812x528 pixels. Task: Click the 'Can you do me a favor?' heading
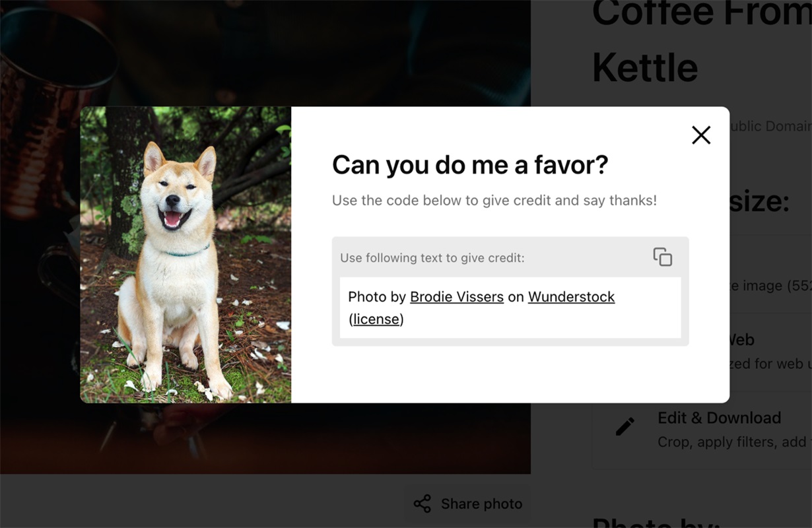pos(470,165)
